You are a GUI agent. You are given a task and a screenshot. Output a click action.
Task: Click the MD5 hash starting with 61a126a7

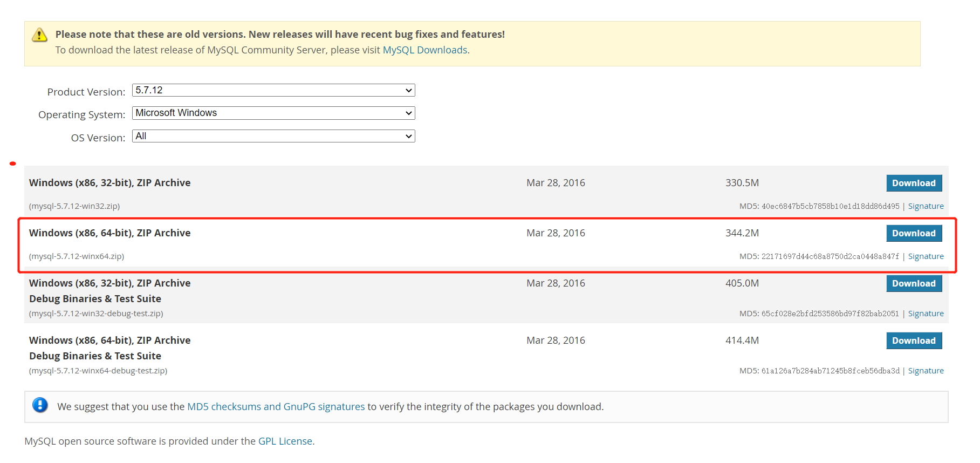pyautogui.click(x=831, y=371)
